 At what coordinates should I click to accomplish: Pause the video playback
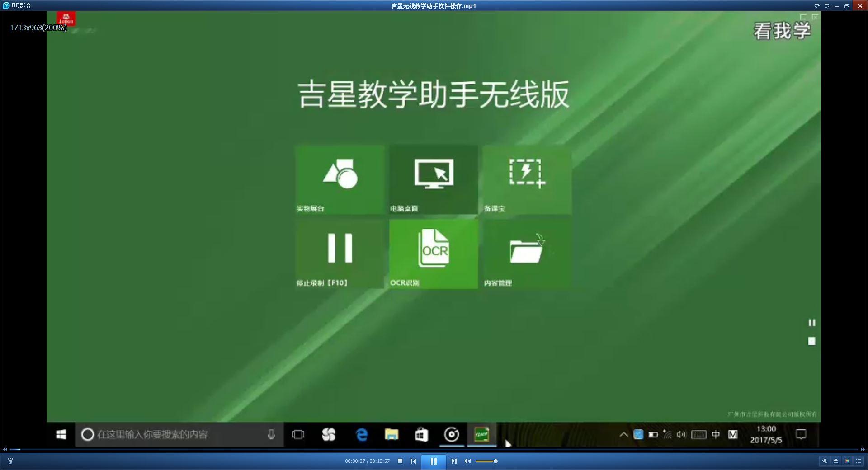pyautogui.click(x=434, y=461)
